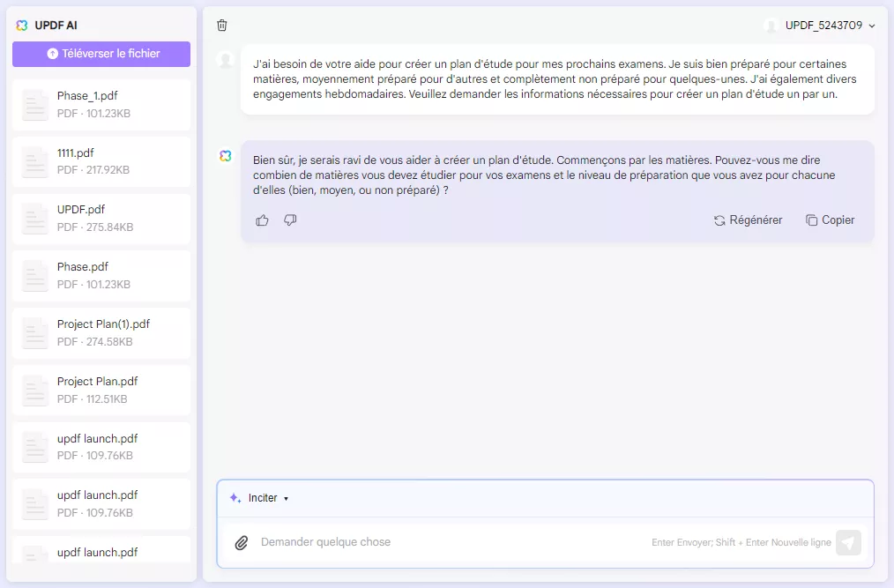This screenshot has width=894, height=588.
Task: Select the Project Plan.pdf file name
Action: click(x=98, y=381)
